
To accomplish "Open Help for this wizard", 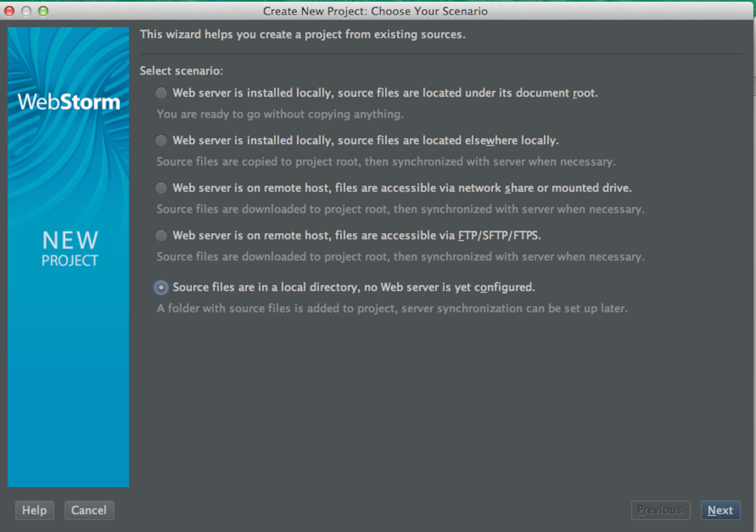I will pyautogui.click(x=34, y=510).
